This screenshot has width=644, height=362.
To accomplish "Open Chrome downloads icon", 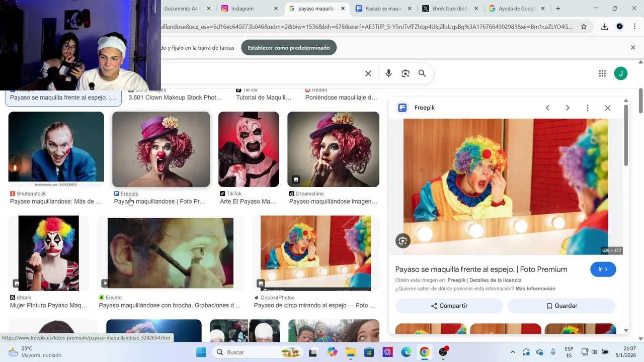I will [604, 27].
